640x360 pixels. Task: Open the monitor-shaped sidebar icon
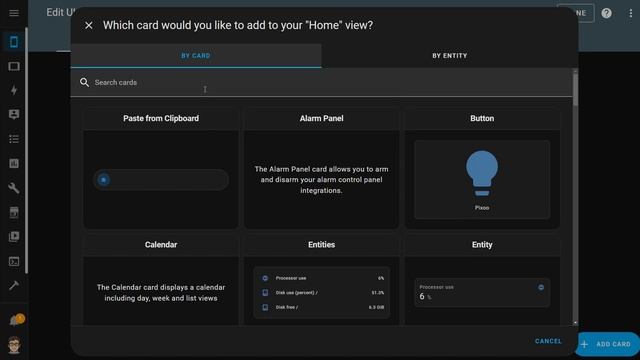coord(14,66)
